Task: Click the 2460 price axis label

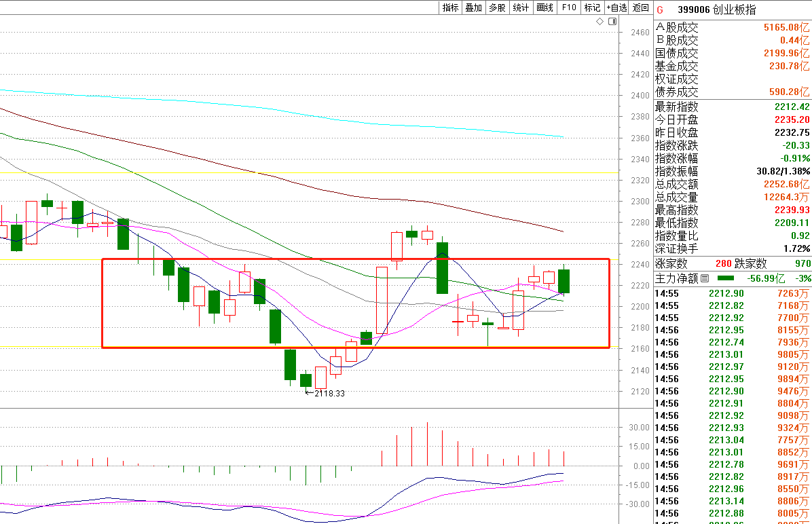Action: 640,32
